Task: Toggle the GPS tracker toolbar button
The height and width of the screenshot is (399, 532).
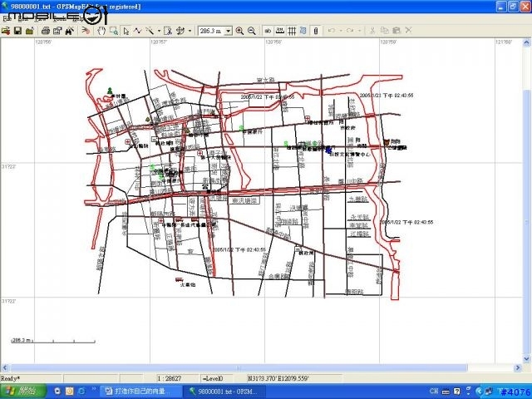Action: click(x=316, y=31)
